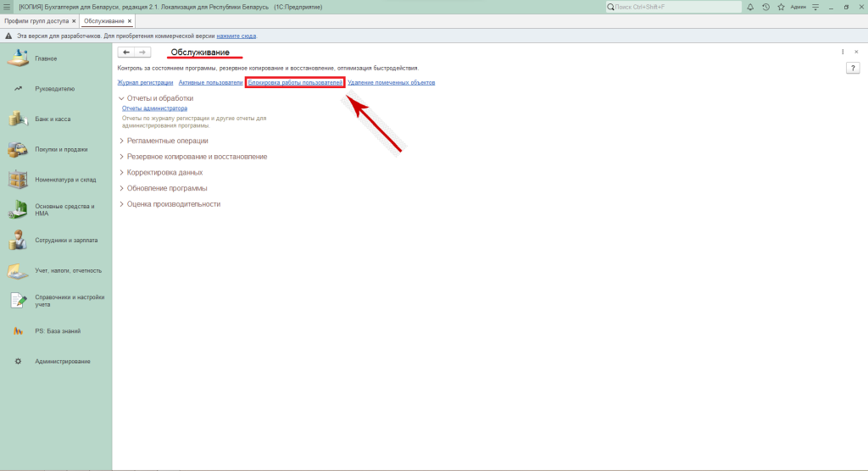Open favorites star icon
This screenshot has height=471, width=868.
pos(780,7)
